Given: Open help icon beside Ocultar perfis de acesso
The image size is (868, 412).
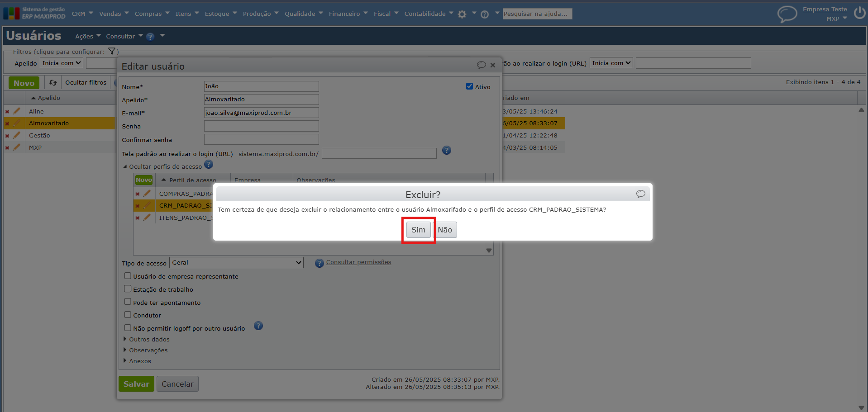Looking at the screenshot, I should pyautogui.click(x=209, y=165).
